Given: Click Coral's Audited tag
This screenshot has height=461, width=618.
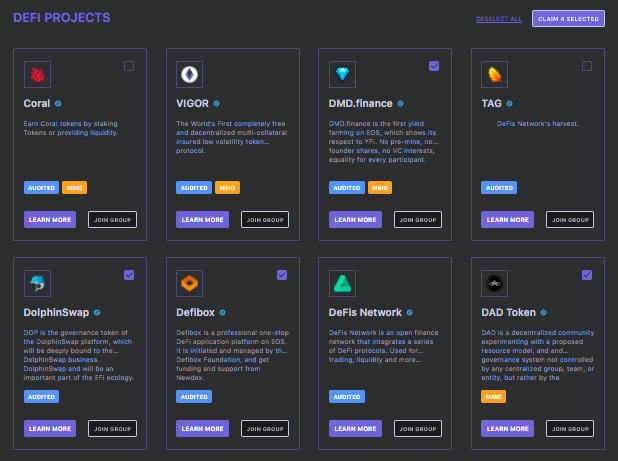Looking at the screenshot, I should tap(41, 188).
